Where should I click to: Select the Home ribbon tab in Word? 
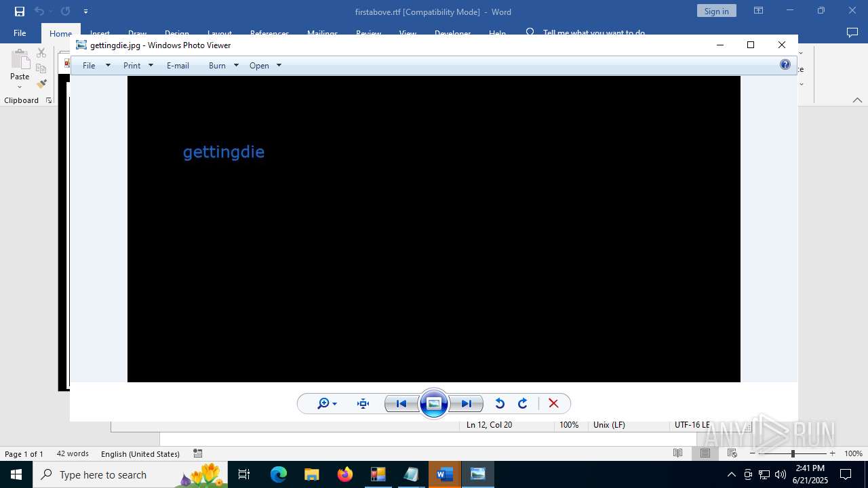coord(60,33)
